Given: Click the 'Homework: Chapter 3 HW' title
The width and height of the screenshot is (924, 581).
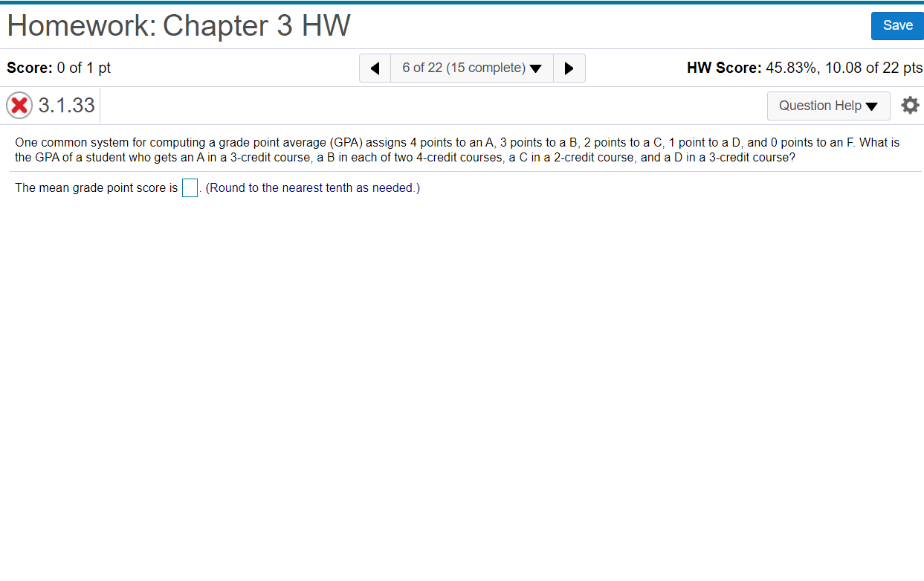Looking at the screenshot, I should 178,26.
